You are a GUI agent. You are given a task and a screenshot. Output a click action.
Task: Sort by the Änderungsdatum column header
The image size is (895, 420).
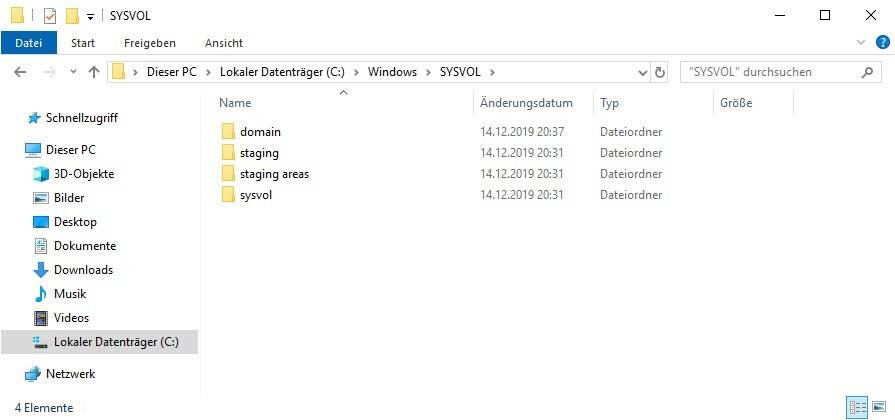point(526,103)
